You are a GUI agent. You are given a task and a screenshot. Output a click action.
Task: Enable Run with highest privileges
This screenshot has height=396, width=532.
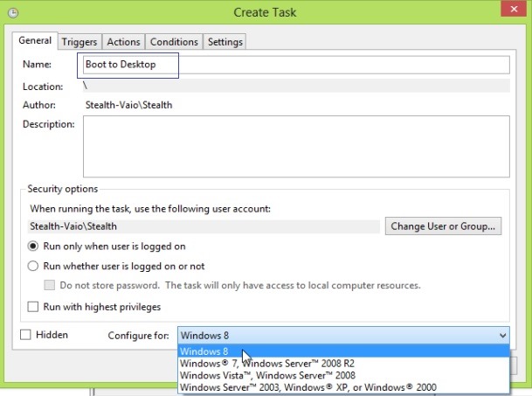click(x=33, y=307)
